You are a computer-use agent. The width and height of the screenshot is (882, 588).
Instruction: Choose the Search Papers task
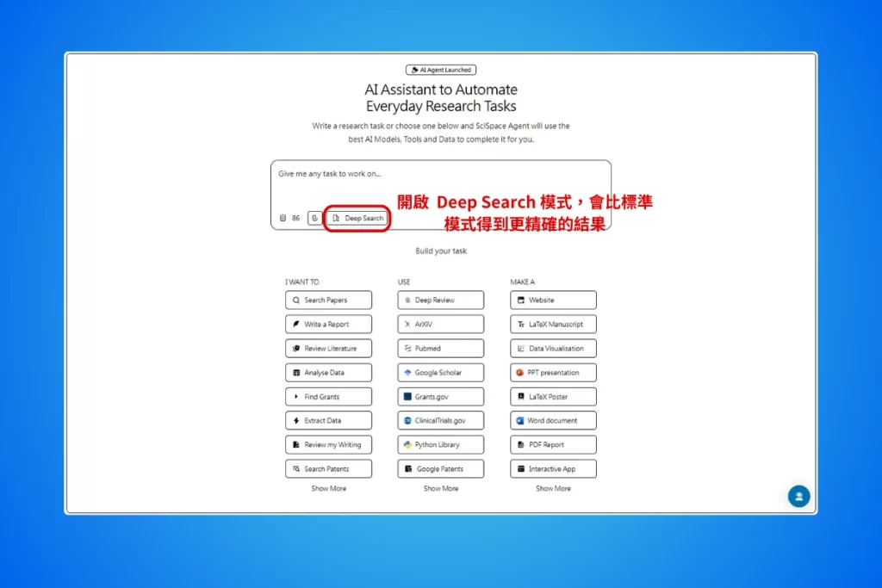pos(328,300)
